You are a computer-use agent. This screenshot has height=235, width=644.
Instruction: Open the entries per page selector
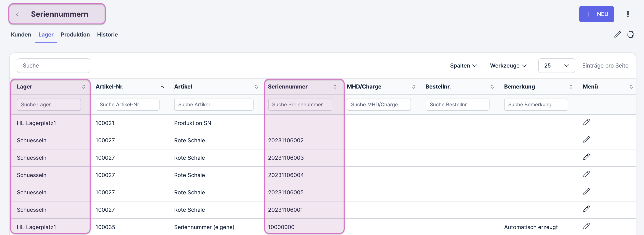point(556,66)
